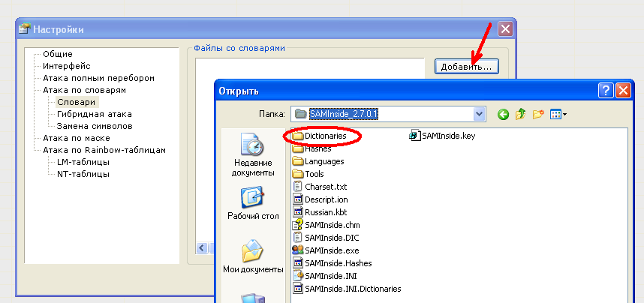Open NT-таблицы settings

(x=83, y=174)
